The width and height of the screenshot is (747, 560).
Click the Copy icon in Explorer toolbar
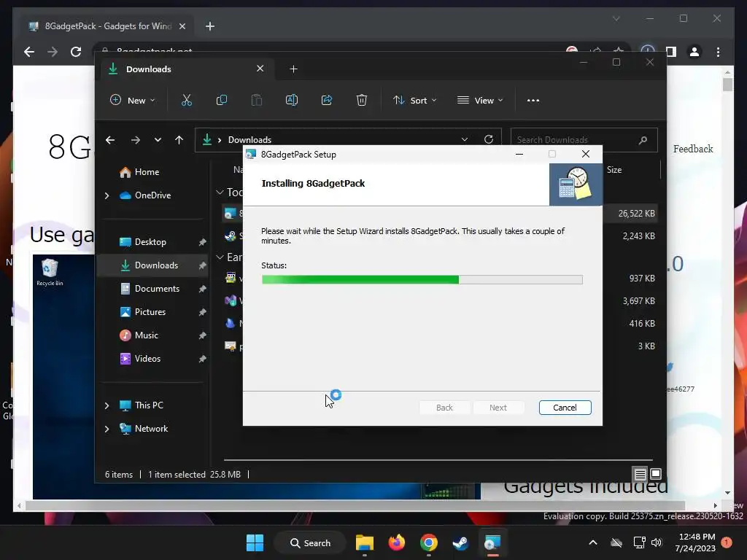point(222,100)
